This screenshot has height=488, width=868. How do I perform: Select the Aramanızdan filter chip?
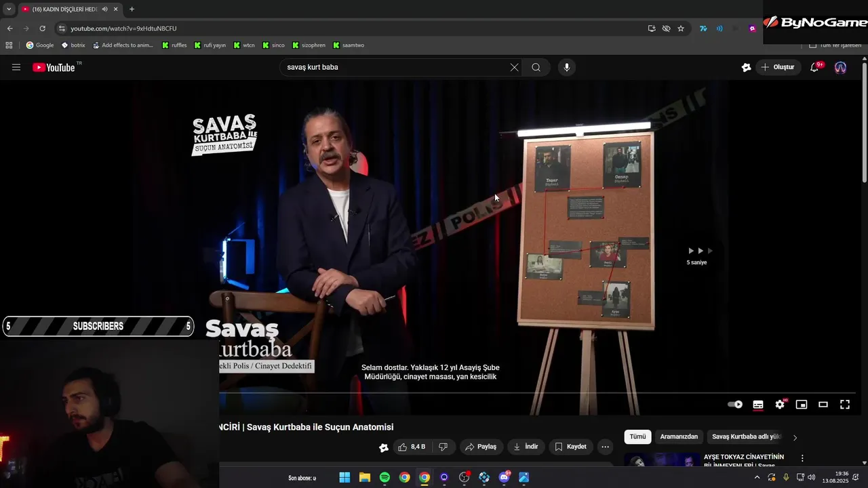point(679,436)
